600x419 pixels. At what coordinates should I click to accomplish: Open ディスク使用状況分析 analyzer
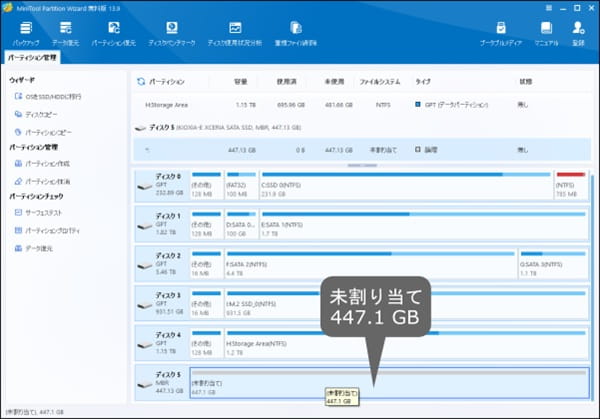tap(235, 34)
